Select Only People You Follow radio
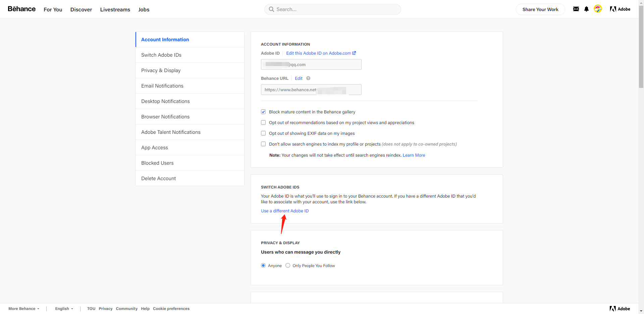 click(288, 265)
